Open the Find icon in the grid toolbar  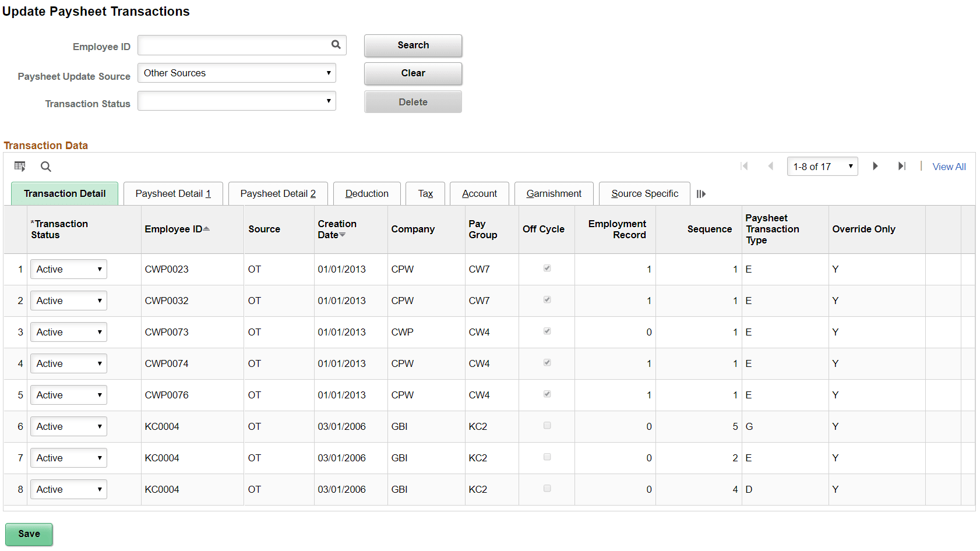point(45,167)
